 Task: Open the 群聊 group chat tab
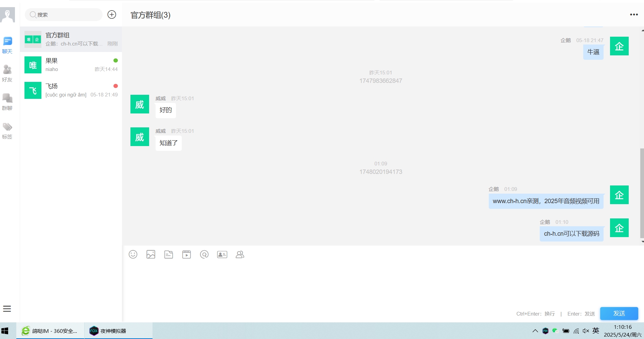click(x=7, y=102)
